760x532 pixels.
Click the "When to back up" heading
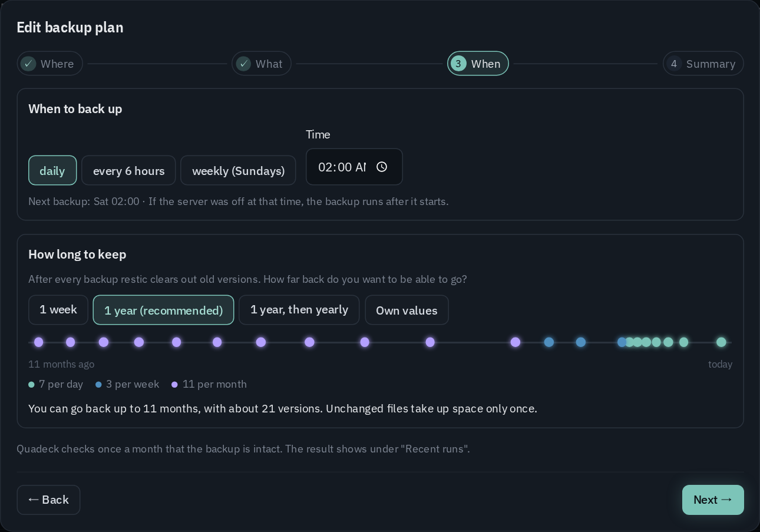click(75, 109)
